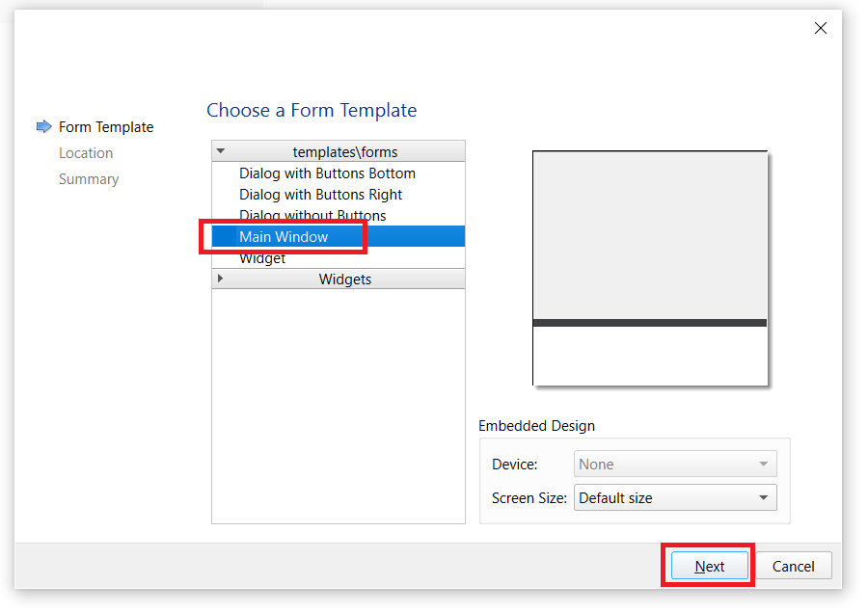This screenshot has width=868, height=612.
Task: Click the templates\forms header label
Action: pyautogui.click(x=345, y=152)
